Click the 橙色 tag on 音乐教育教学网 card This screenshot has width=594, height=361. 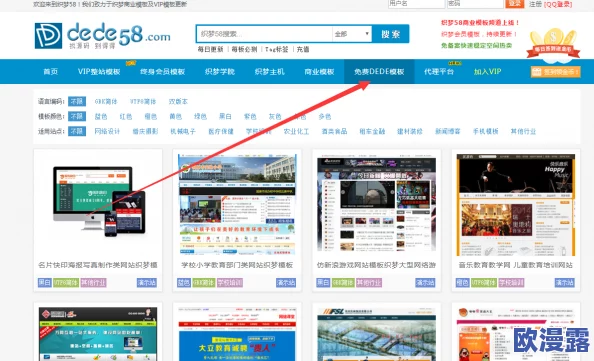click(x=463, y=283)
